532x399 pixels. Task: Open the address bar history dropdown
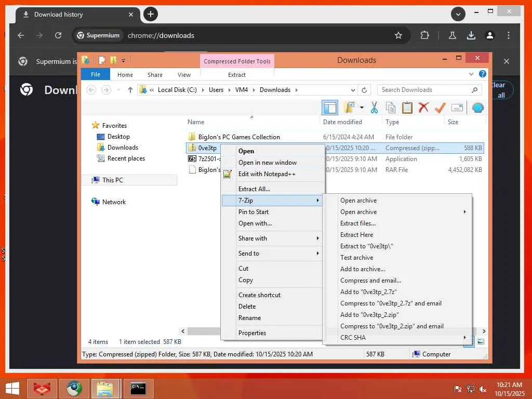(353, 90)
